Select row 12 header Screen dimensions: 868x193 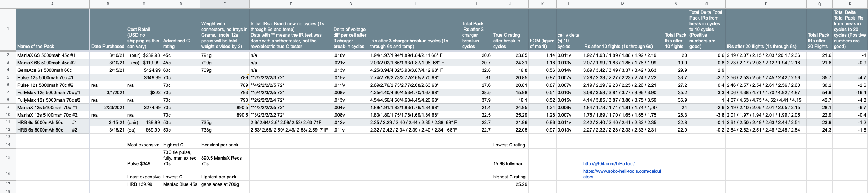point(8,130)
